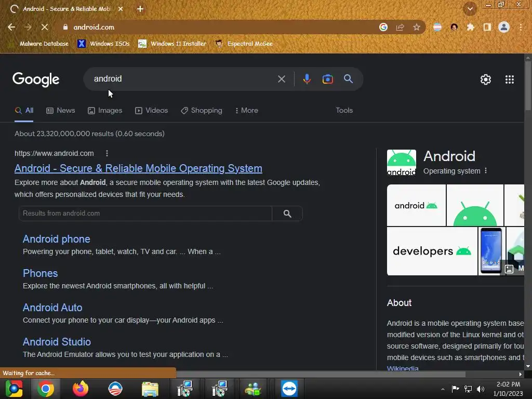Open the Chrome profile avatar menu
This screenshot has width=532, height=399.
[504, 27]
